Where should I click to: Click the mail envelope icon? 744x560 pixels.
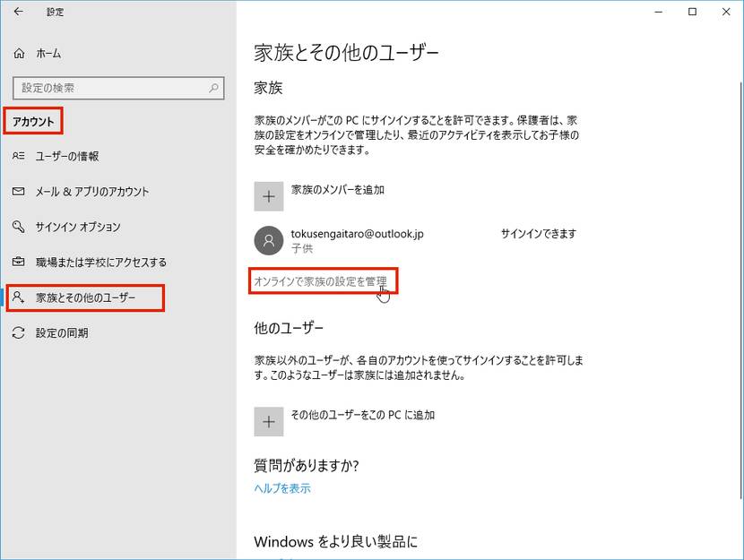click(x=19, y=191)
